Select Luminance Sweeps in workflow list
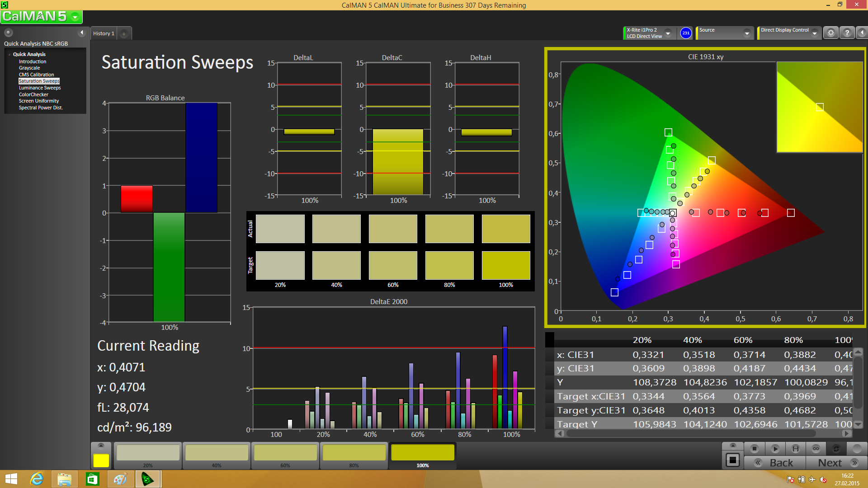Image resolution: width=868 pixels, height=488 pixels. pyautogui.click(x=40, y=88)
